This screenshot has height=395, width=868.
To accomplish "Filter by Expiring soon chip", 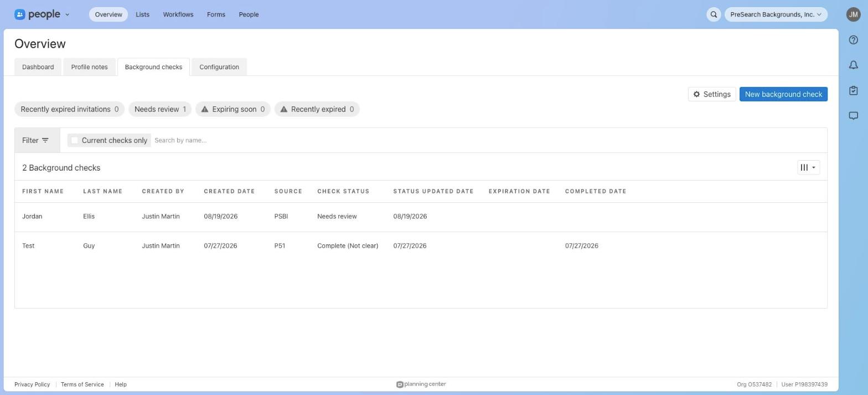I will point(232,109).
